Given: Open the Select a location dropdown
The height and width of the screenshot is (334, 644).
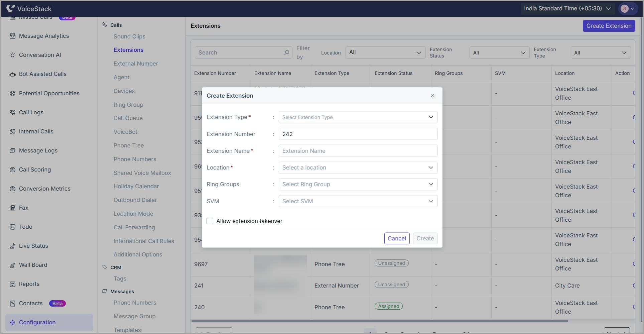Looking at the screenshot, I should click(358, 168).
